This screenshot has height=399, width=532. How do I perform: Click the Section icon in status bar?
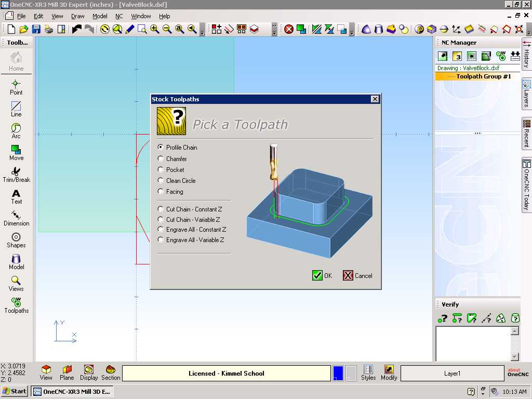point(111,373)
